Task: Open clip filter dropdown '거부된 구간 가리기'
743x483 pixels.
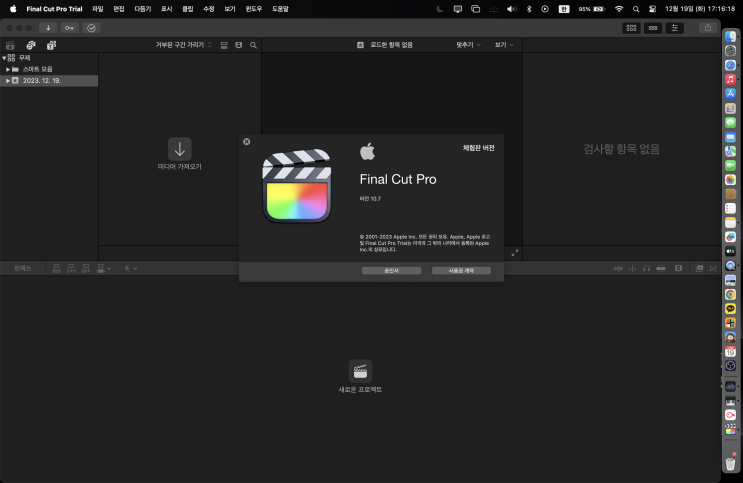Action: (x=184, y=45)
